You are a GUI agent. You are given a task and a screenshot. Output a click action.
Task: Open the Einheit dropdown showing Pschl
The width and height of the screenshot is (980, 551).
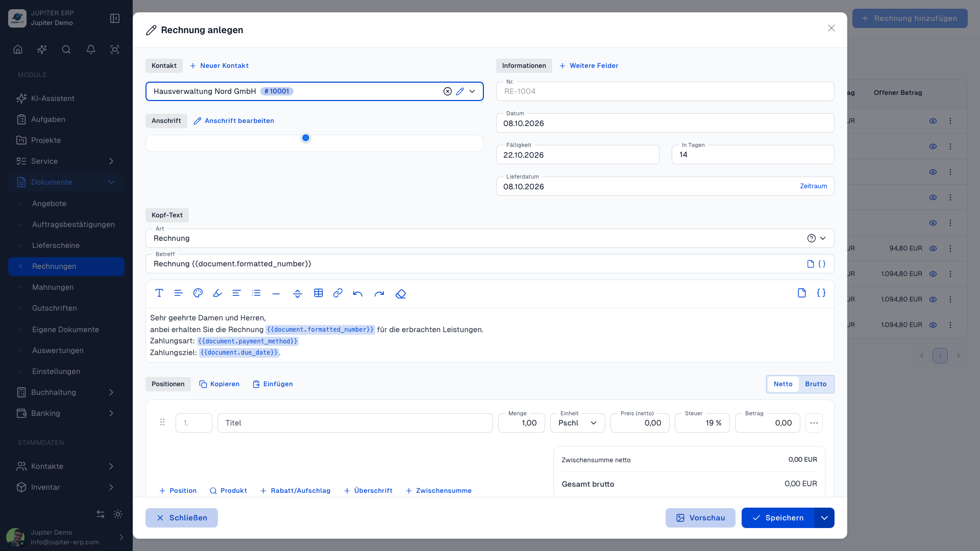(x=577, y=423)
